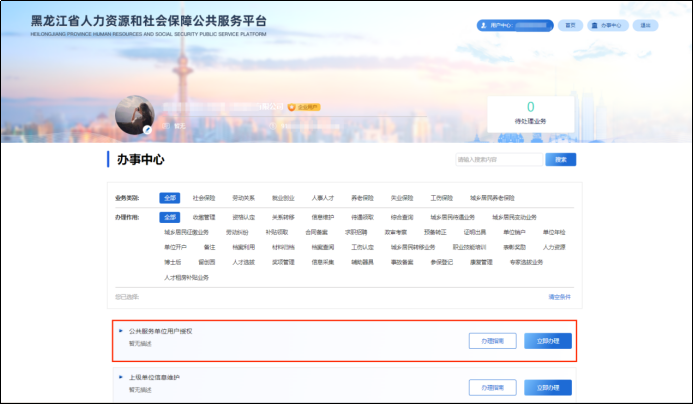
Task: Click 立即办理 for 公共服务单位用户授权
Action: [549, 341]
